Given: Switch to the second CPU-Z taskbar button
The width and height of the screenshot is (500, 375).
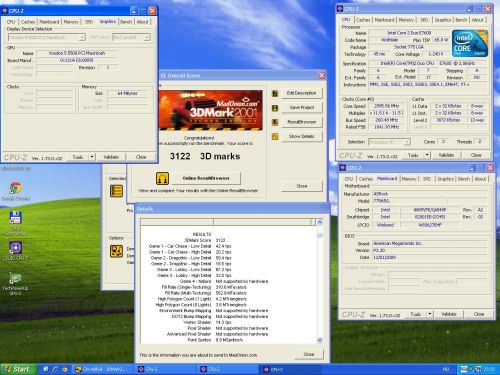Looking at the screenshot, I should pyautogui.click(x=228, y=369).
